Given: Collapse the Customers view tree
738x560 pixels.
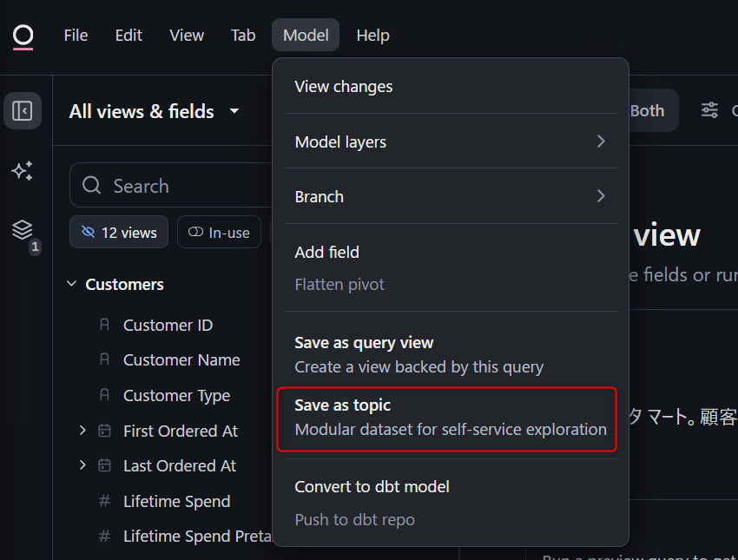Looking at the screenshot, I should coord(71,284).
